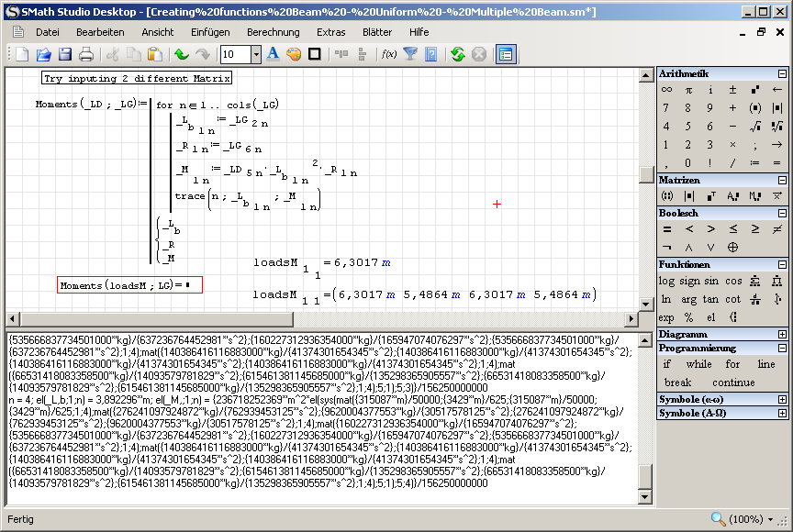Open the Einfügen menu
The image size is (793, 532).
click(210, 32)
